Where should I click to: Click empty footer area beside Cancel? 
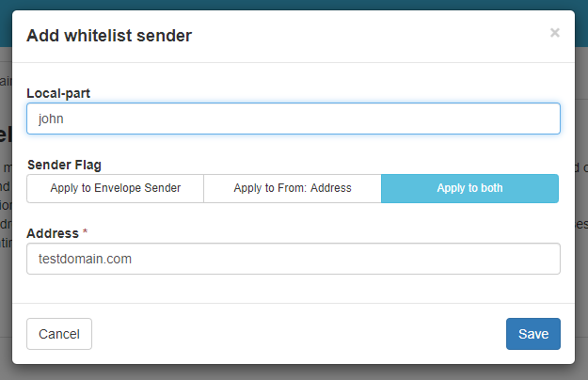[282, 334]
